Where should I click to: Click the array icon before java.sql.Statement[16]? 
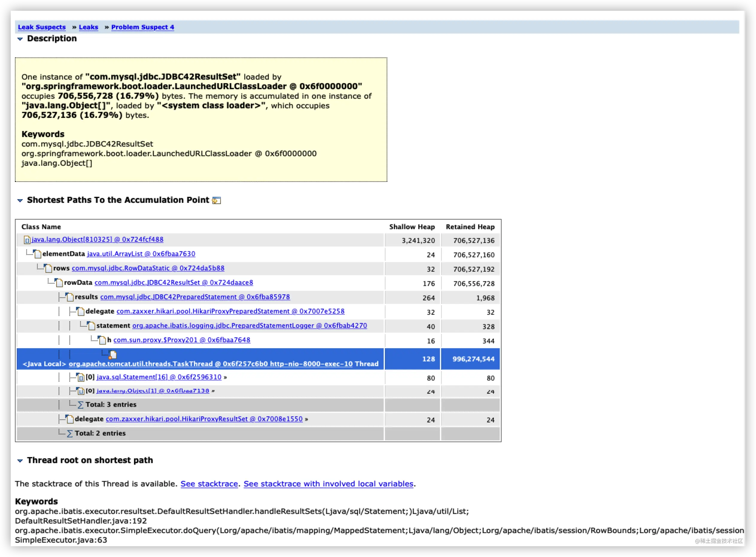coord(80,378)
